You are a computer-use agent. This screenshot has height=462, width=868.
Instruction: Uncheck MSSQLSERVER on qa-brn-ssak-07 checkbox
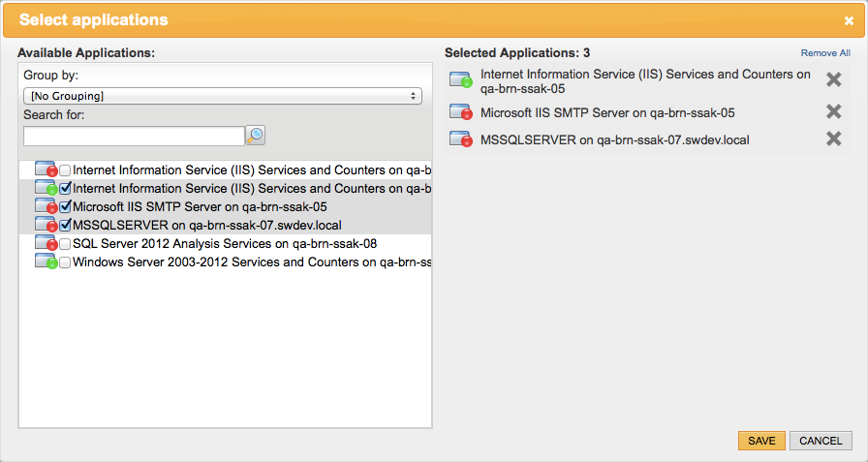(x=65, y=226)
